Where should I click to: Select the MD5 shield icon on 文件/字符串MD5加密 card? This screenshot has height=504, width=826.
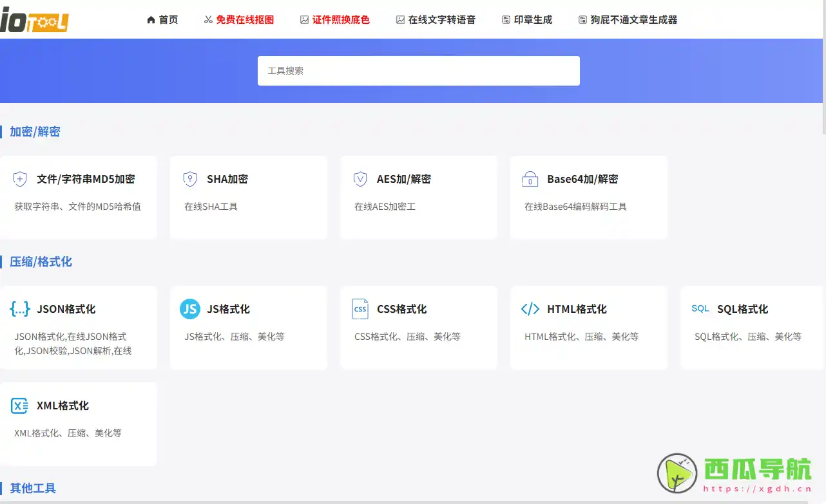20,179
